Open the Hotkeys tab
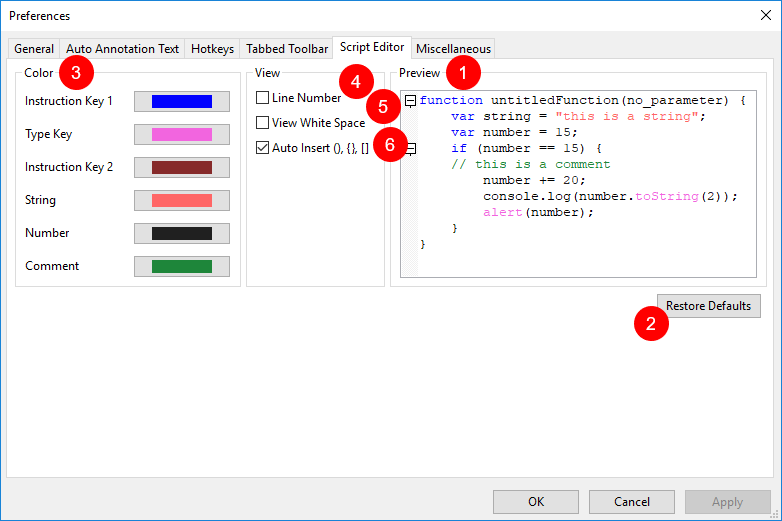The image size is (782, 521). click(x=212, y=49)
